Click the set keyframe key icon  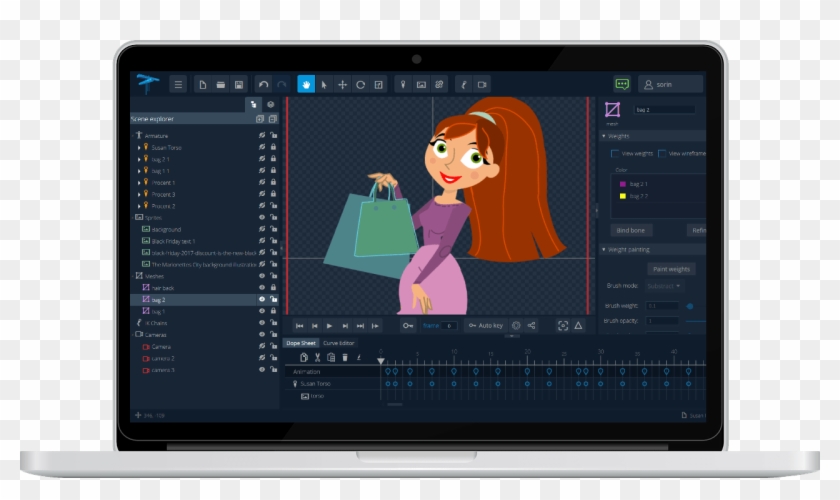[408, 325]
